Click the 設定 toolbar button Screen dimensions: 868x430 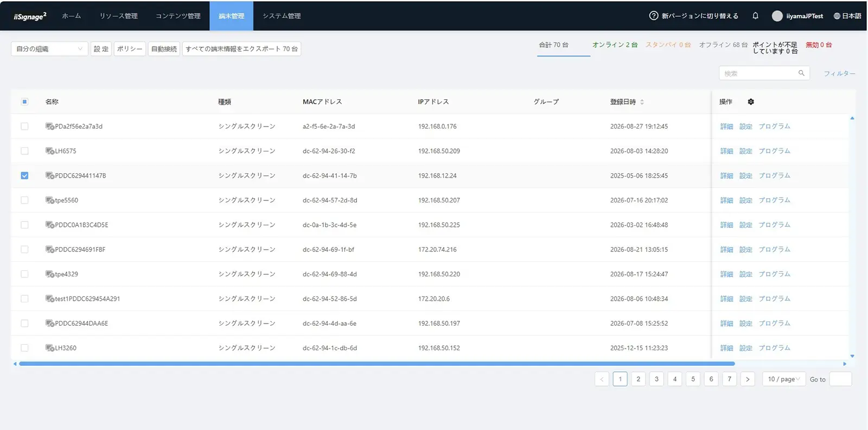coord(101,49)
